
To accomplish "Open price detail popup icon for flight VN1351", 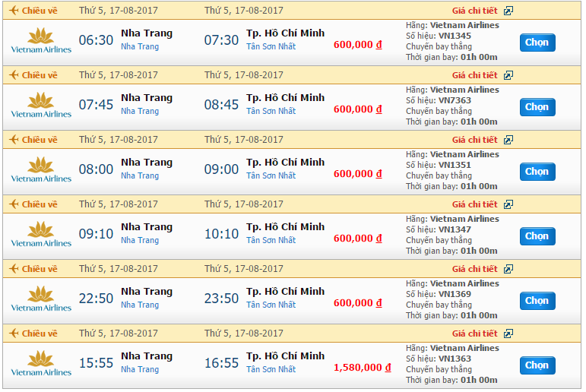I will [508, 140].
